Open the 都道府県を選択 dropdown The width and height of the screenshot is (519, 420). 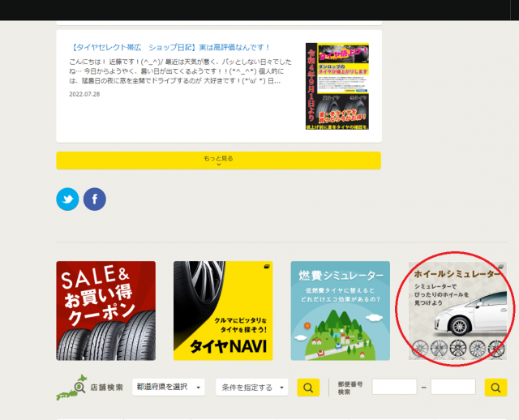pos(169,388)
